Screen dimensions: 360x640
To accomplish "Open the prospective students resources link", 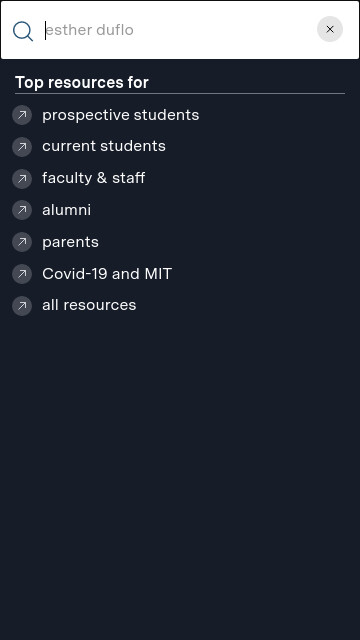I will point(120,115).
